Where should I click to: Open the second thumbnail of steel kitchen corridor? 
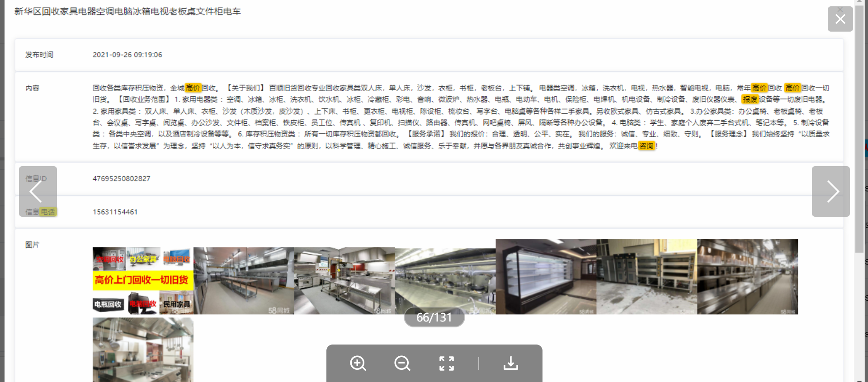(x=244, y=280)
